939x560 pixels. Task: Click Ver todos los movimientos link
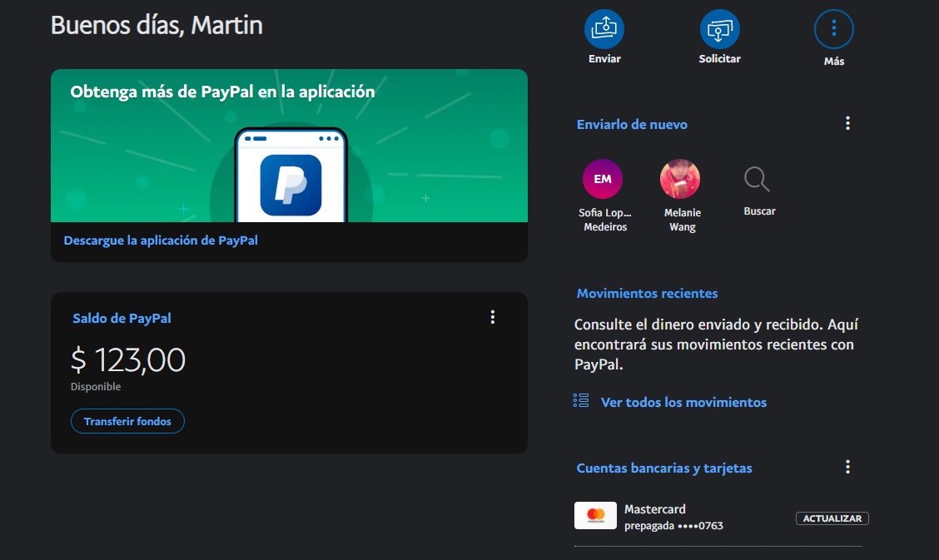click(x=683, y=402)
